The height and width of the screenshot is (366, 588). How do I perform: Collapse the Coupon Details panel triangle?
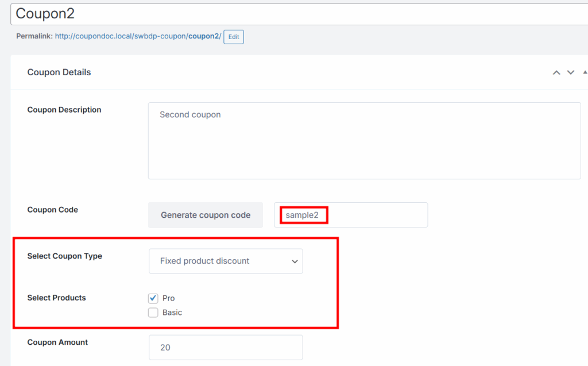585,72
